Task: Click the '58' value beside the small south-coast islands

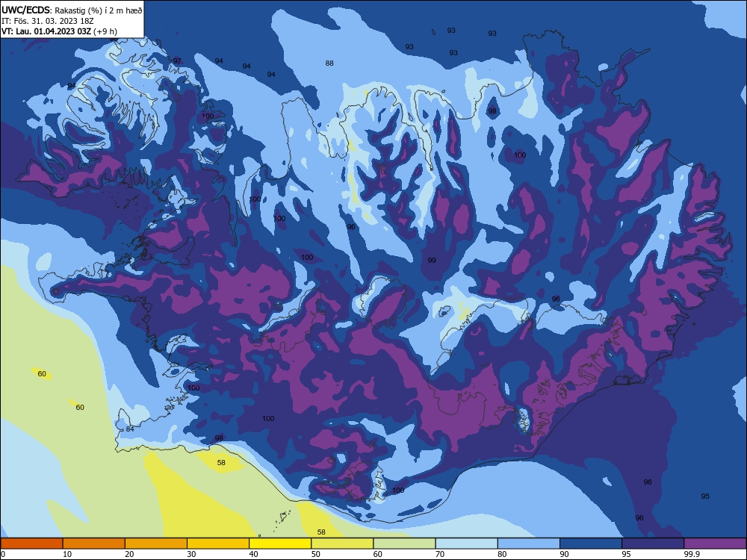Action: click(x=321, y=532)
